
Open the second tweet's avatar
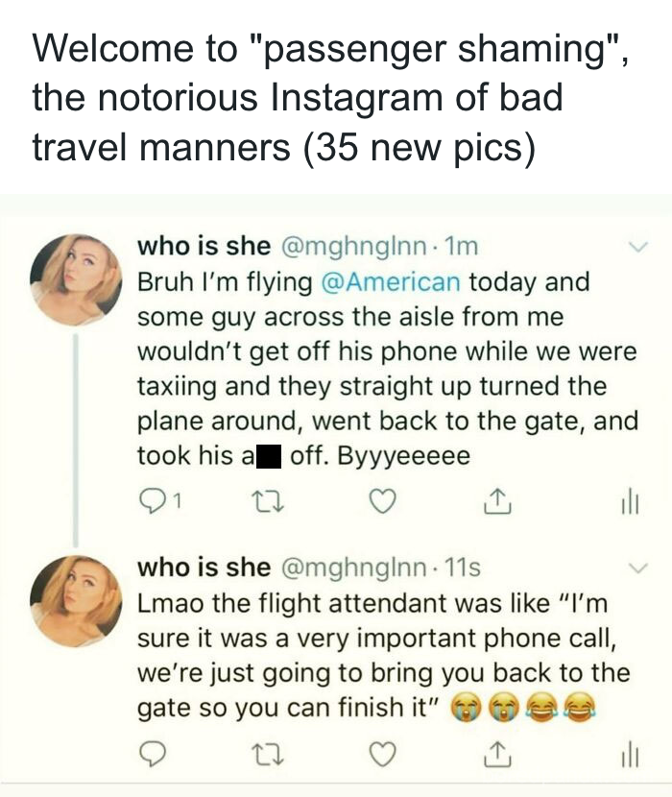(x=76, y=601)
